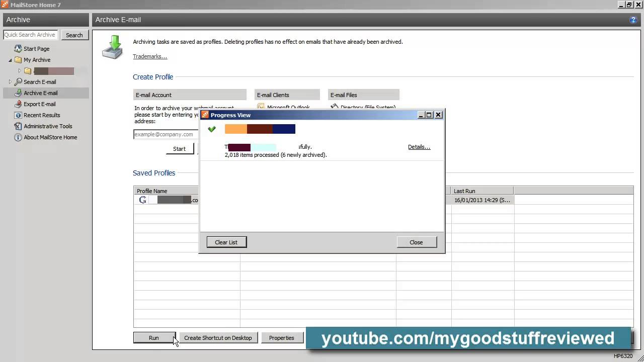This screenshot has height=362, width=644.
Task: Click the Last Run column header
Action: [x=482, y=191]
